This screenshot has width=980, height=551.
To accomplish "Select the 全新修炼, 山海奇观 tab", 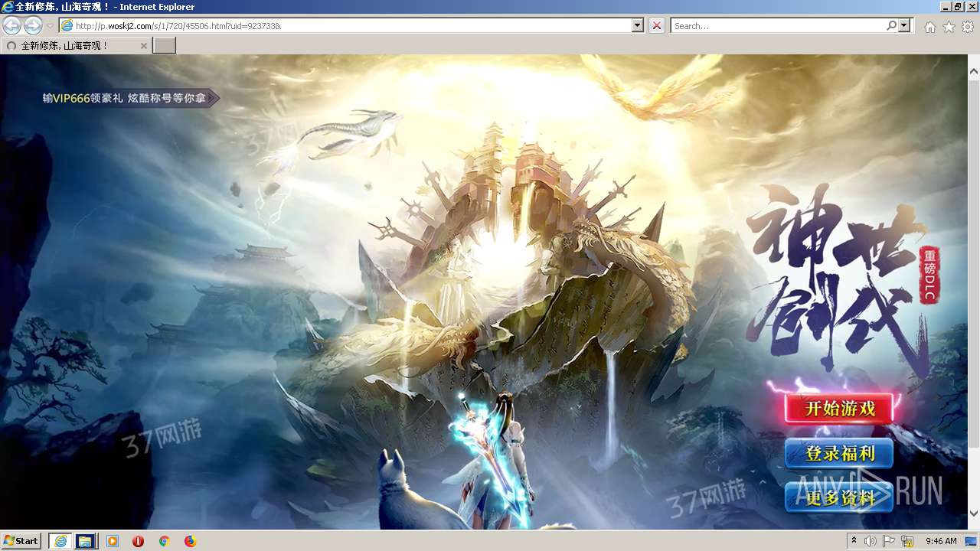I will pos(76,46).
